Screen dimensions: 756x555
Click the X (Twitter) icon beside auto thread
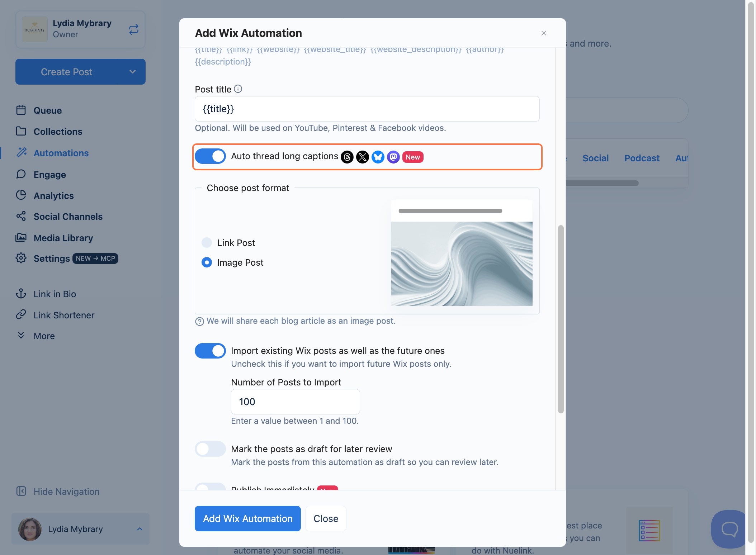pos(363,157)
